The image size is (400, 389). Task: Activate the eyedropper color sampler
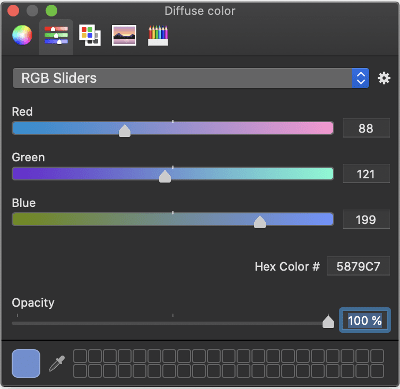pyautogui.click(x=57, y=363)
